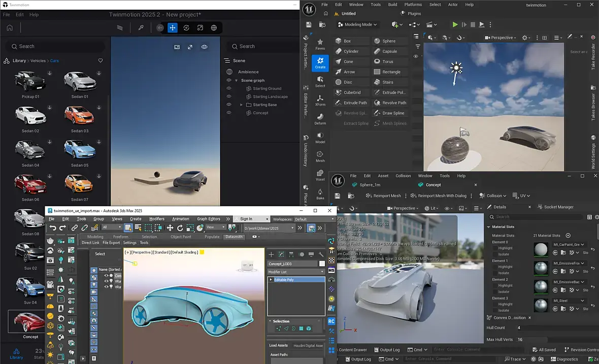Open the Modeling Mode dropdown
This screenshot has width=599, height=364.
[360, 24]
